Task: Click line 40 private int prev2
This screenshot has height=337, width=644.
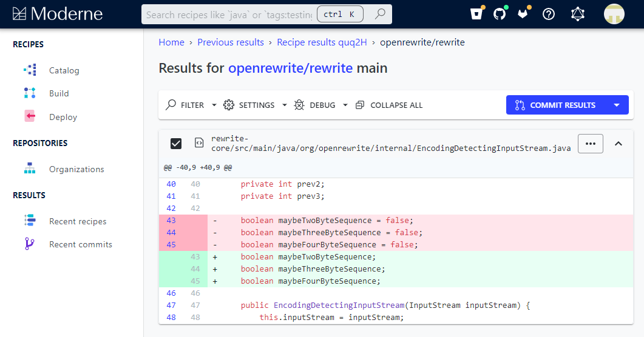Action: pyautogui.click(x=396, y=184)
